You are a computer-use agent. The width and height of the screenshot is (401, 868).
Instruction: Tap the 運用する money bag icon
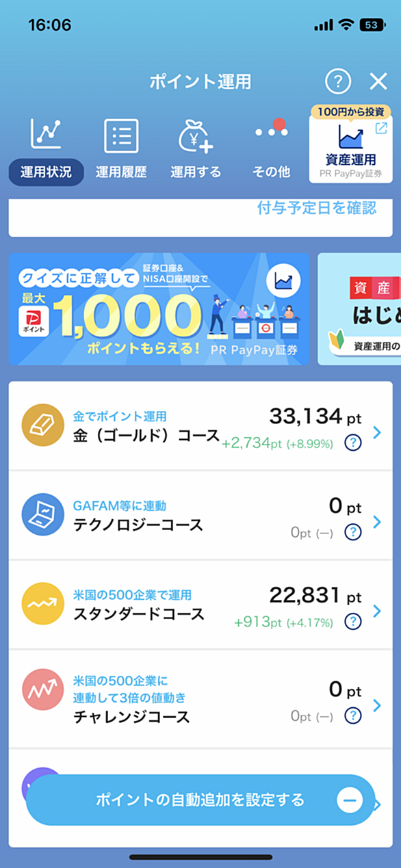click(x=196, y=135)
